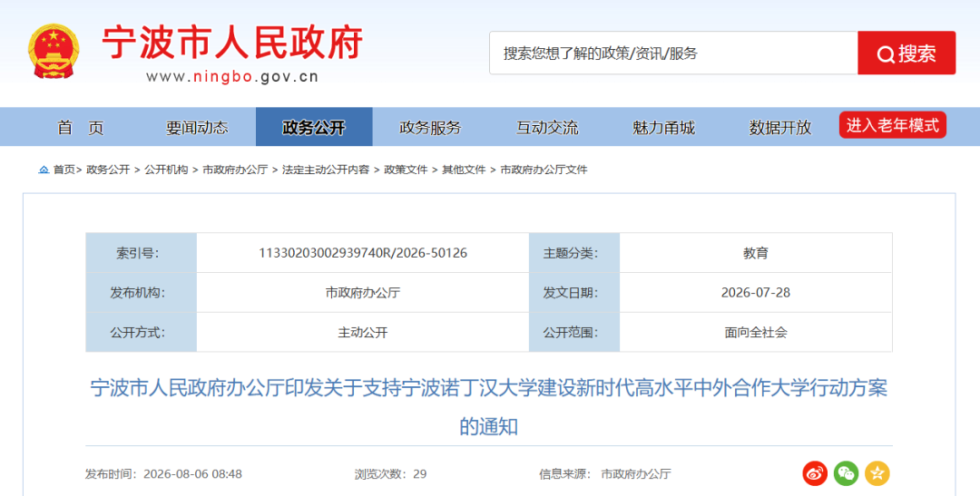Go to 市政府办公厅 breadcrumb link

[235, 170]
